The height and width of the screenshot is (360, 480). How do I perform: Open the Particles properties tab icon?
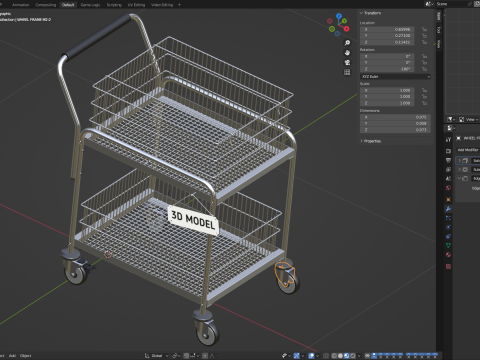coord(448,218)
